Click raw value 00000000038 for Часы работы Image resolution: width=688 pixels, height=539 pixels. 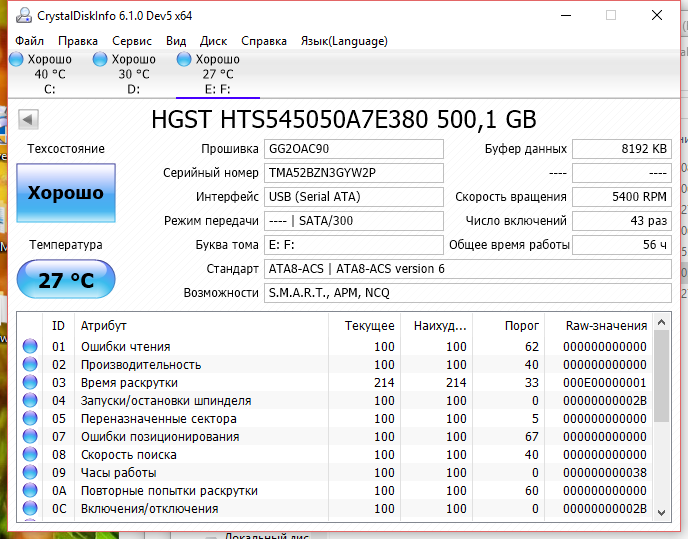[605, 473]
